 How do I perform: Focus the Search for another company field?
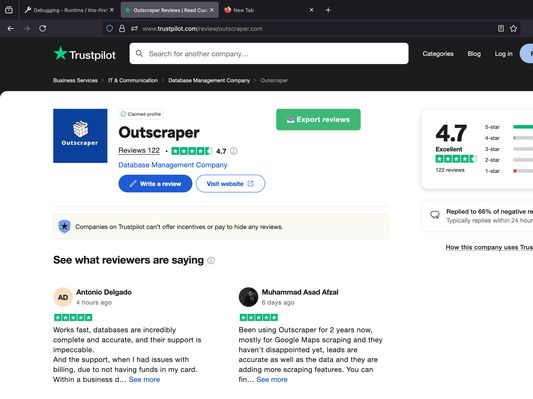(269, 53)
